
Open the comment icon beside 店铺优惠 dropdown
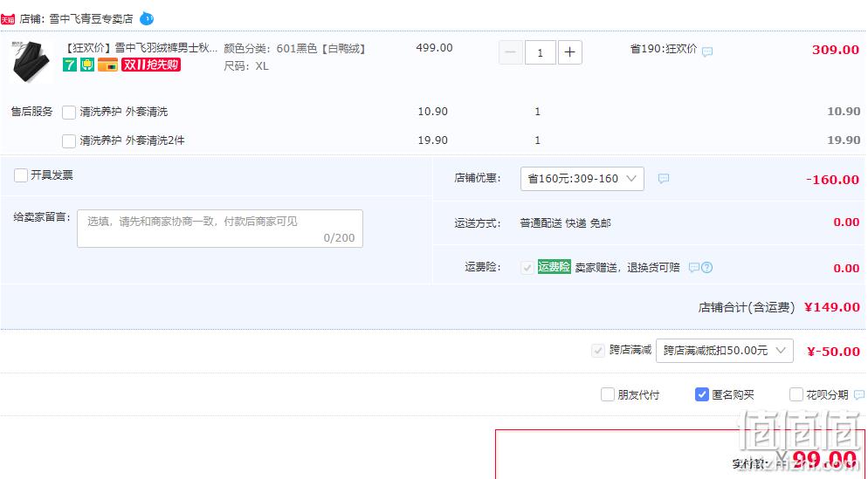click(663, 178)
